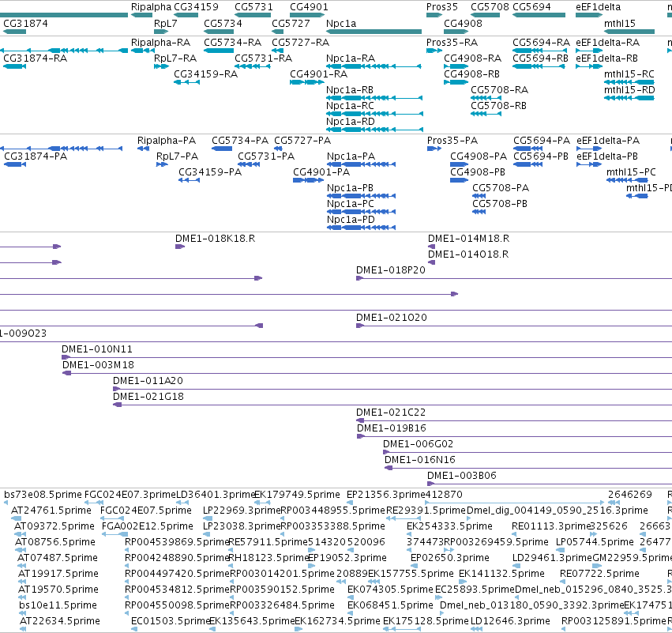
Task: Select EST AT24761.5prime
Action: tap(51, 511)
